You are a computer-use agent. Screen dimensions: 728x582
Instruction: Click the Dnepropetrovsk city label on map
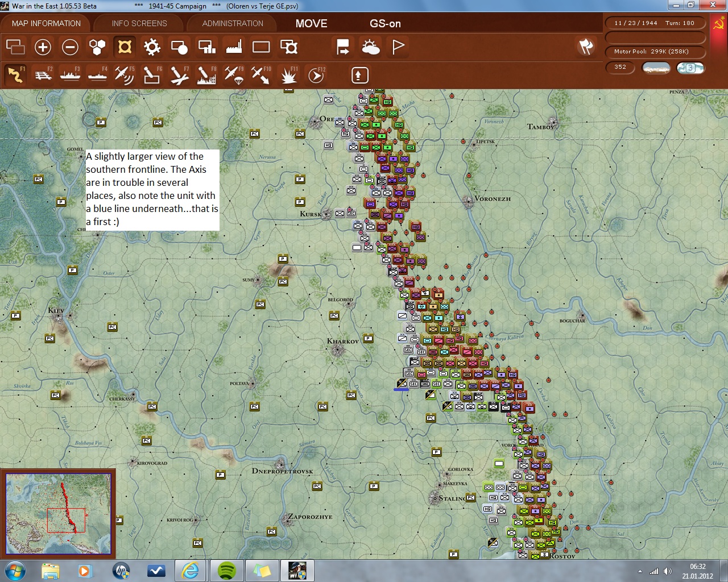[282, 471]
